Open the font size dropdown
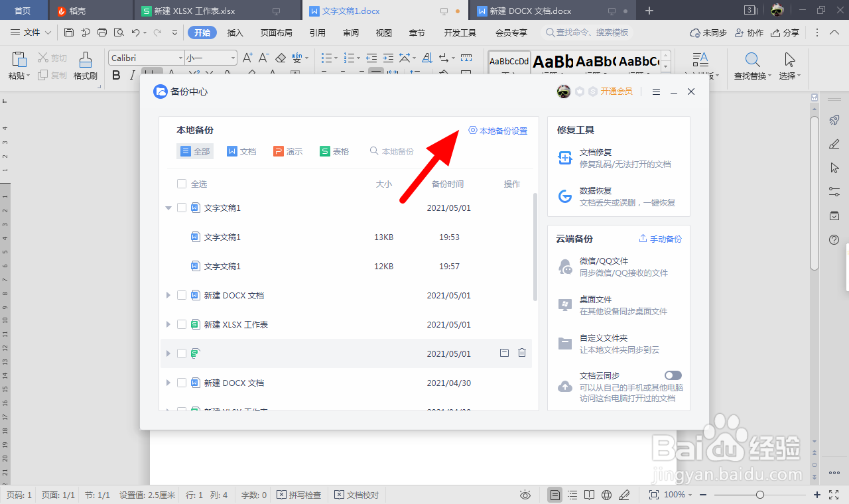The image size is (849, 504). (232, 58)
